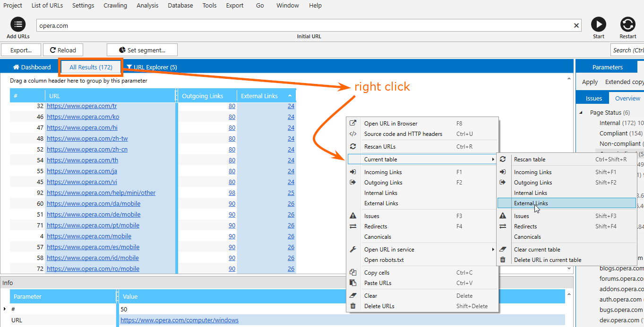Click the Clear eraser icon in main context menu
The width and height of the screenshot is (644, 327).
click(352, 295)
